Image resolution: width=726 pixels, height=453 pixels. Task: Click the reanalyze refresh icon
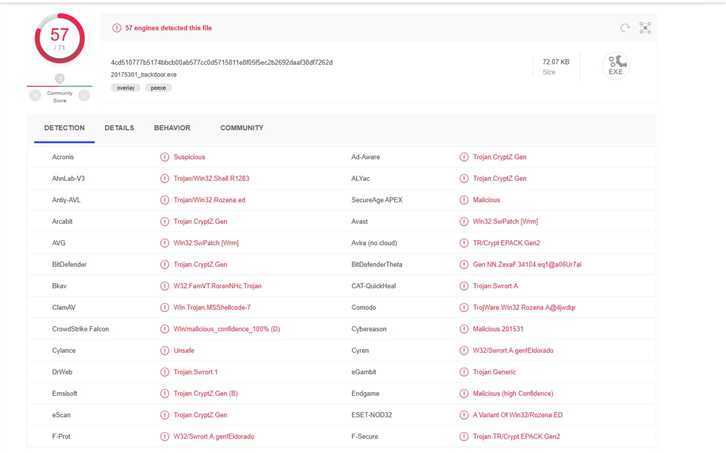tap(625, 28)
